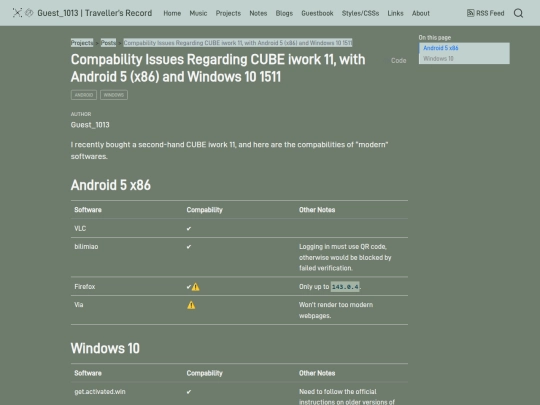540x405 pixels.
Task: Click the Windows 10 section heading
Action: (105, 348)
